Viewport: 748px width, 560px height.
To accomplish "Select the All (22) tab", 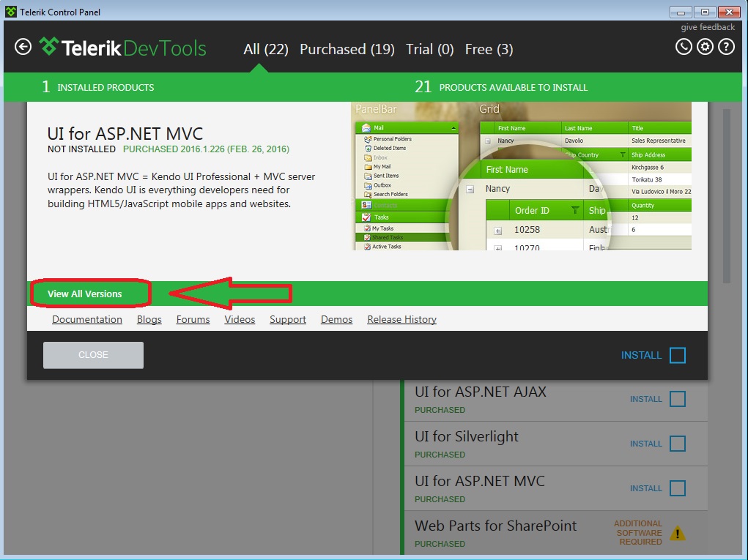I will [266, 49].
